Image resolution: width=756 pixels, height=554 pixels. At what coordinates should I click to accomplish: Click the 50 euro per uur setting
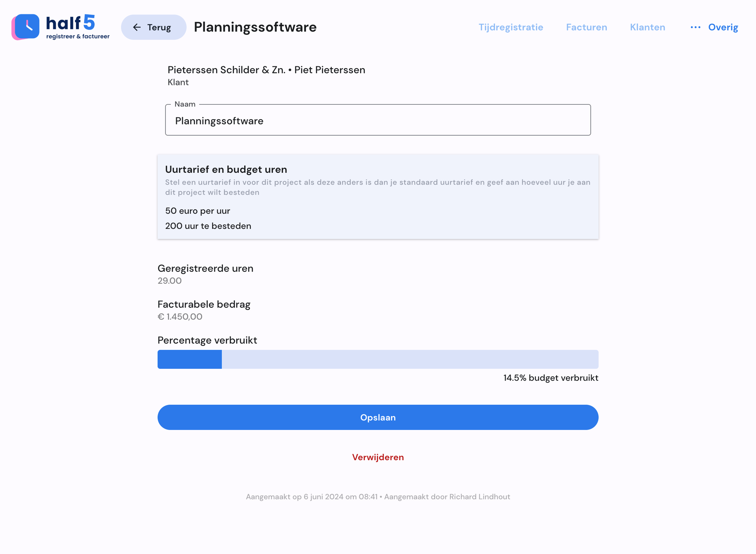(x=198, y=211)
